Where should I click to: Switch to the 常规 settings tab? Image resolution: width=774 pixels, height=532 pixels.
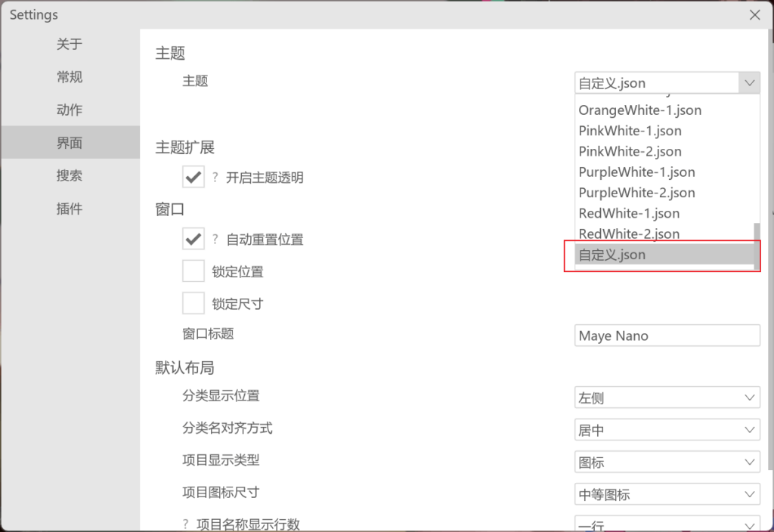point(70,77)
